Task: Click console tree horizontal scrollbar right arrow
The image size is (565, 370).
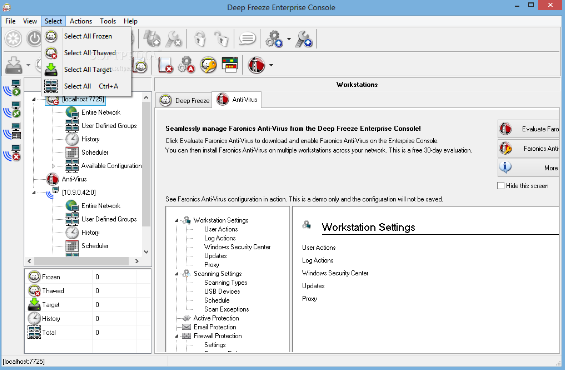Action: click(x=137, y=261)
